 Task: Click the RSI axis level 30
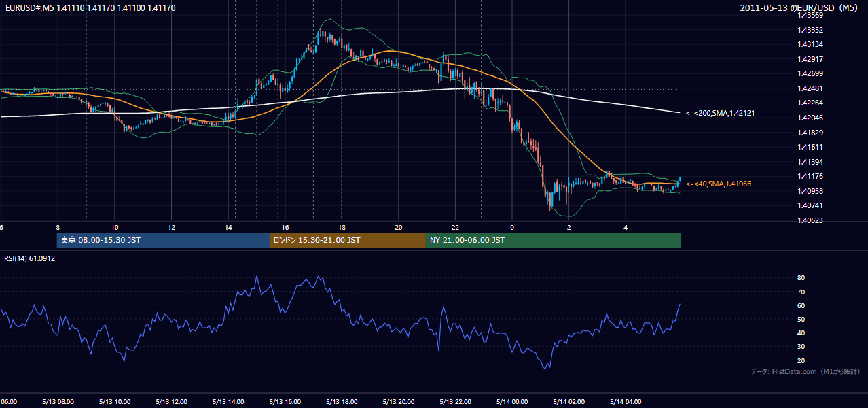(801, 347)
